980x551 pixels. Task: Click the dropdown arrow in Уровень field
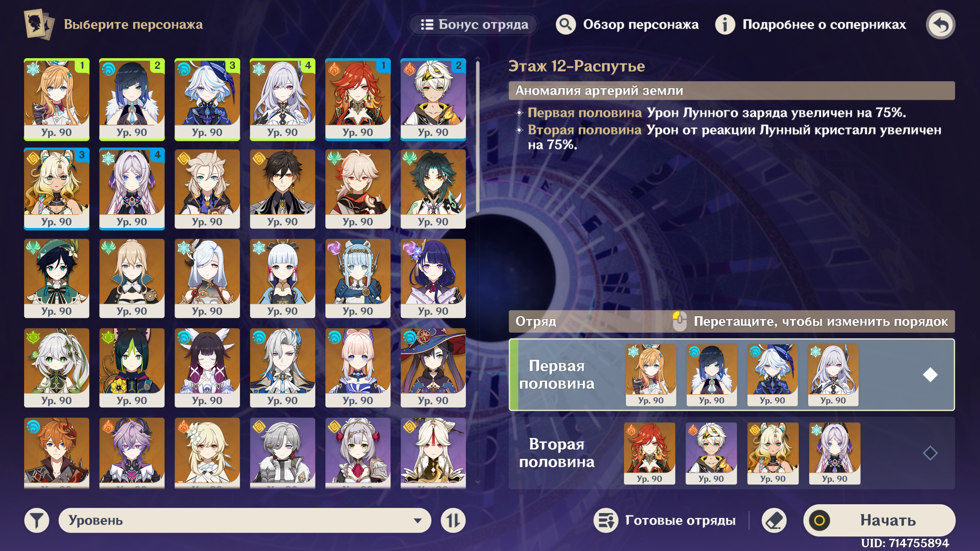point(418,521)
